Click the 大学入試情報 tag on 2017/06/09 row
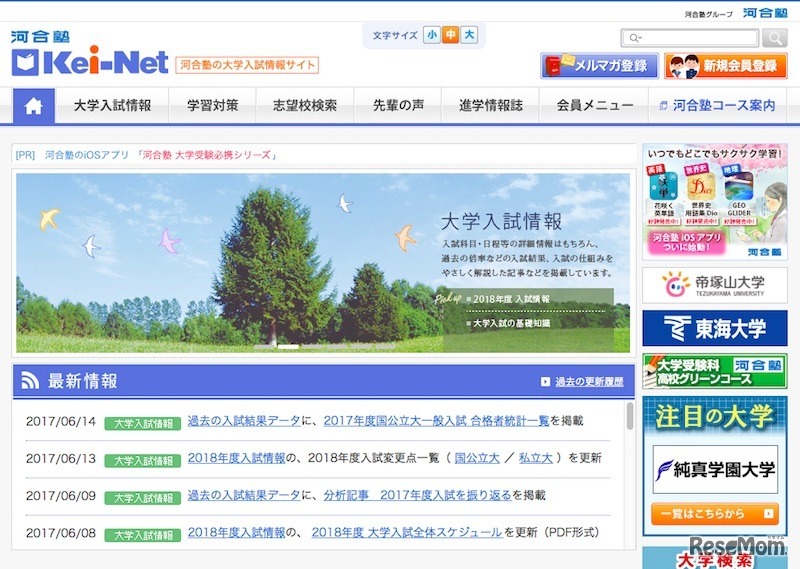The height and width of the screenshot is (569, 800). coord(143,498)
